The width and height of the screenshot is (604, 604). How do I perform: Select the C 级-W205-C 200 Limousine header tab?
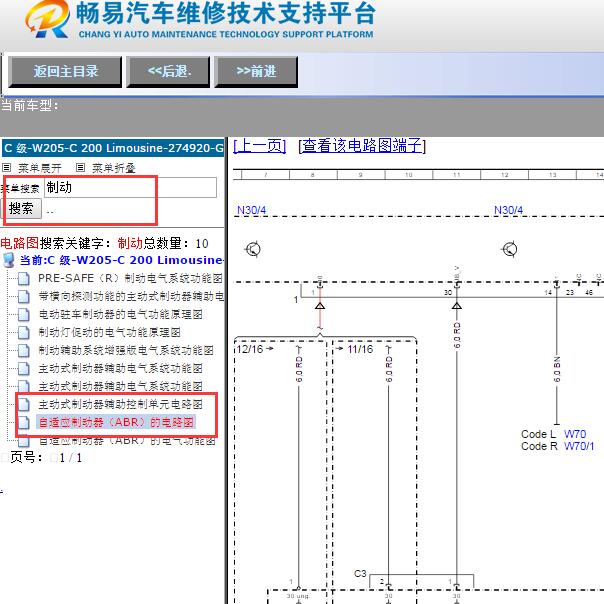[113, 148]
